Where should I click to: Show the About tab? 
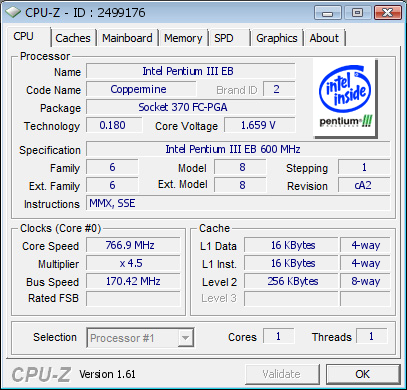tap(324, 38)
